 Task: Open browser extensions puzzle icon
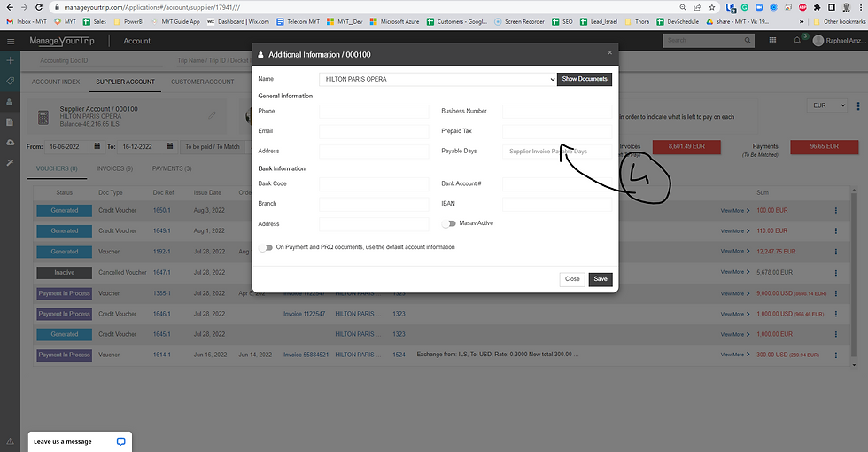[817, 7]
